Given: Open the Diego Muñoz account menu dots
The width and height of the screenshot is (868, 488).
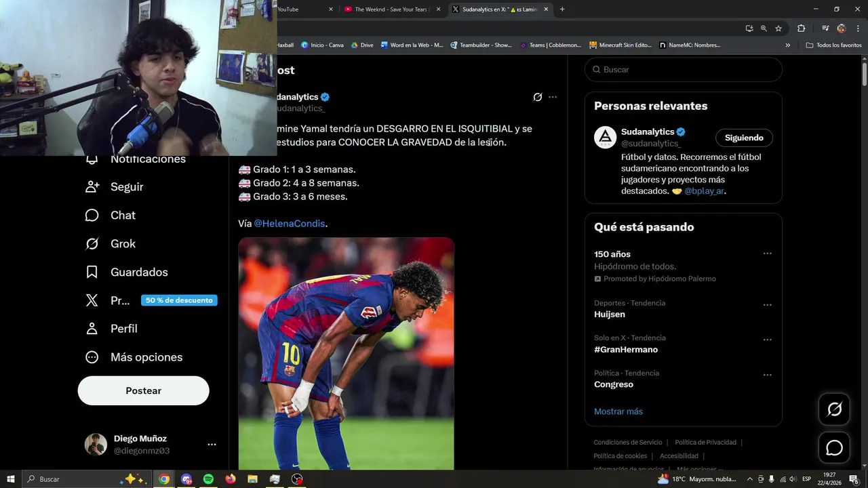Looking at the screenshot, I should pyautogui.click(x=212, y=445).
